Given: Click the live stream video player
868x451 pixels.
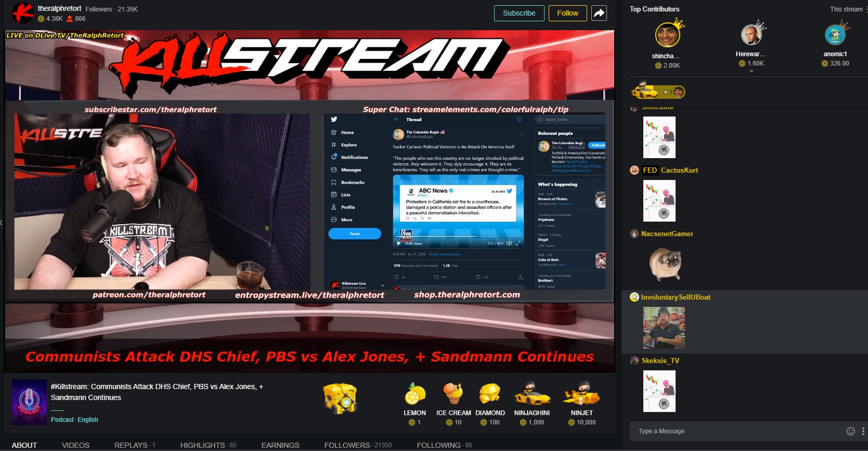Looking at the screenshot, I should (309, 201).
